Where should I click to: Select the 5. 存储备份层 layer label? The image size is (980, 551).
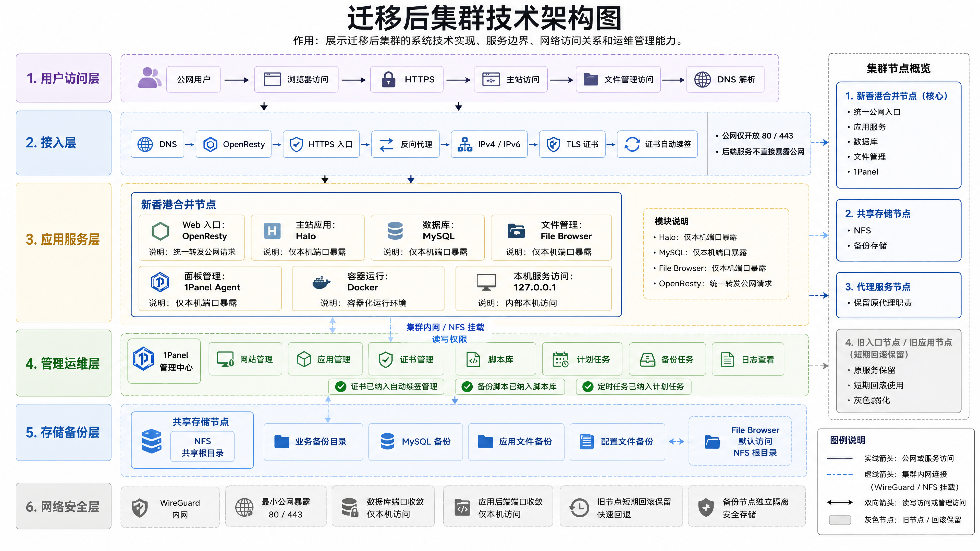(64, 432)
